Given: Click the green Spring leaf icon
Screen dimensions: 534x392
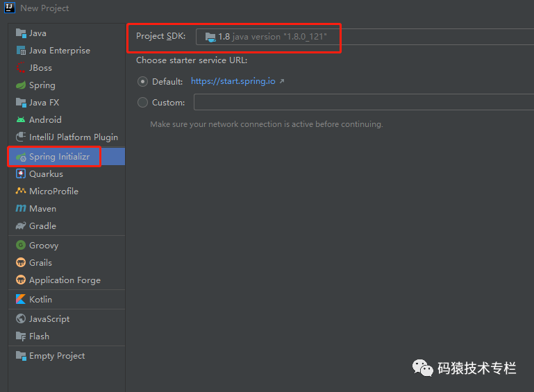Looking at the screenshot, I should point(21,85).
